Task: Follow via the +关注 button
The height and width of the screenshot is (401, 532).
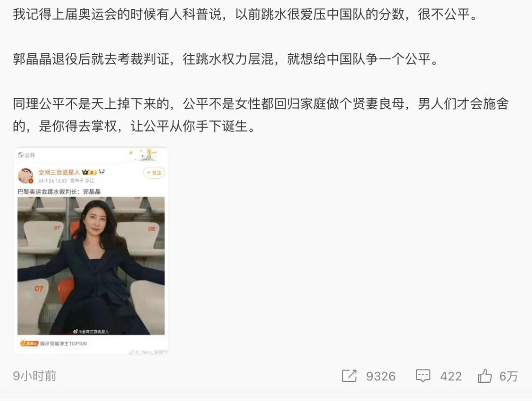Action: (x=154, y=173)
